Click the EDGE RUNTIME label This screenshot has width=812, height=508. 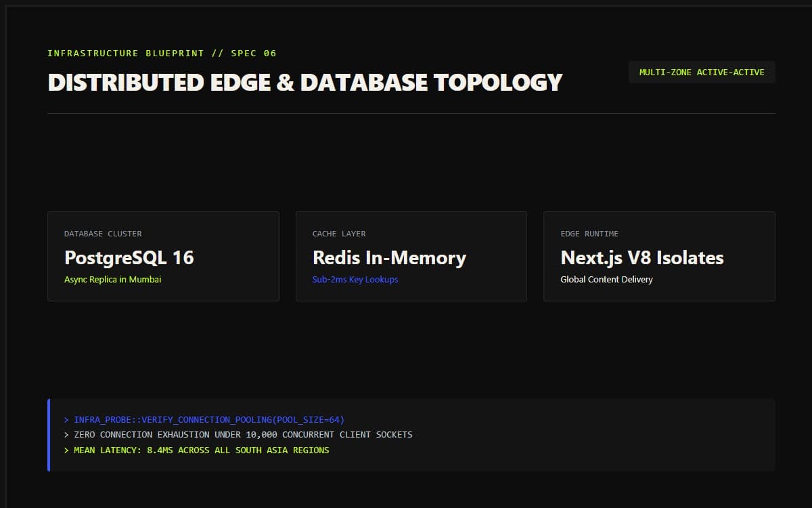click(589, 234)
